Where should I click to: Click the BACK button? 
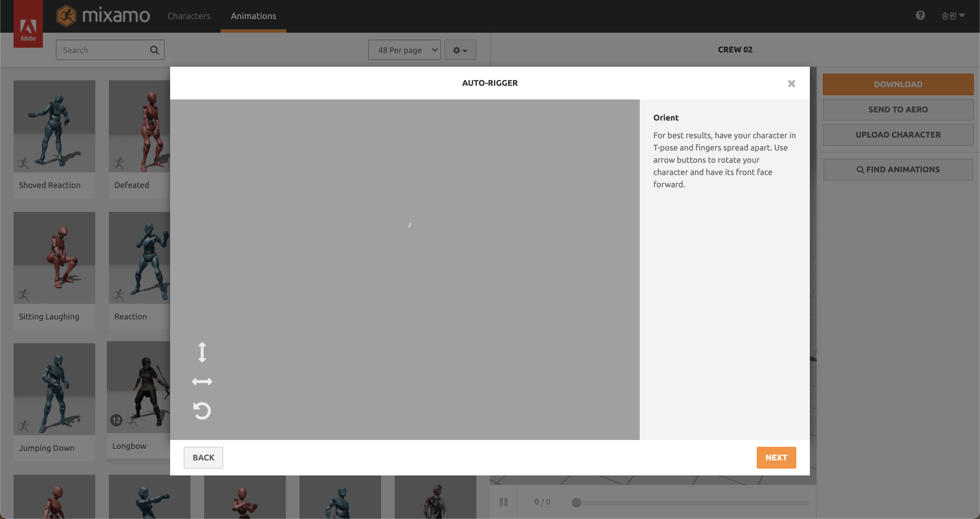[x=203, y=457]
